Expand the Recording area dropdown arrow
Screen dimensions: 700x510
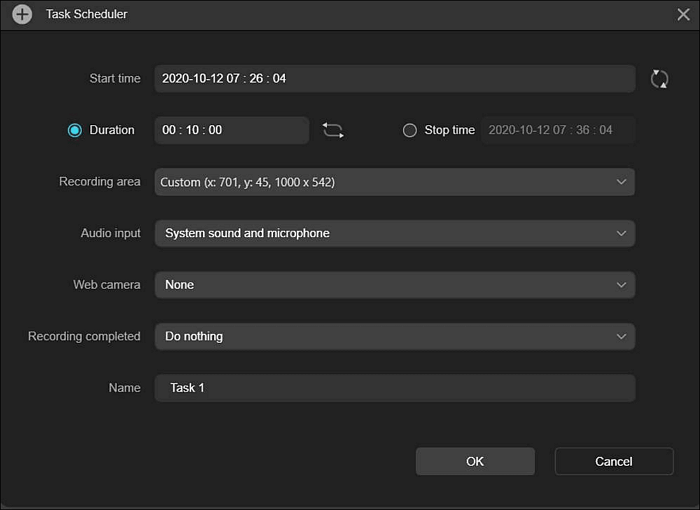pyautogui.click(x=621, y=182)
